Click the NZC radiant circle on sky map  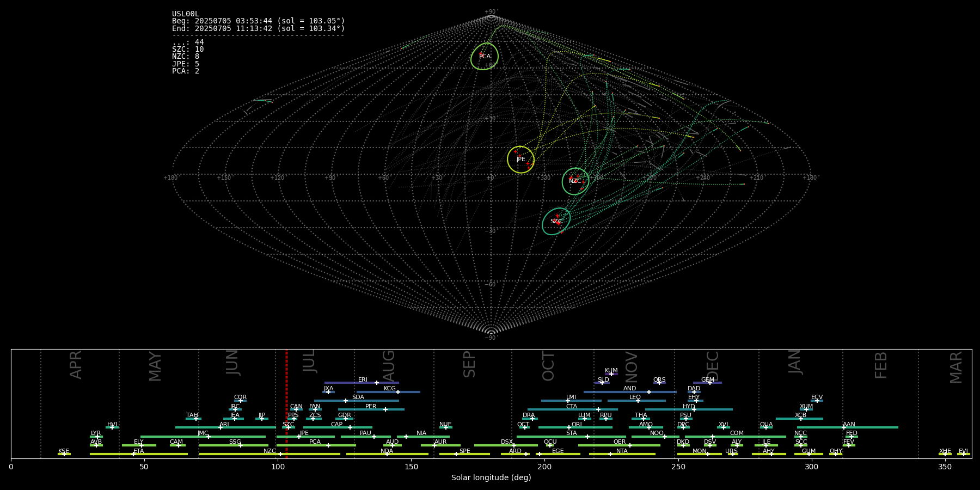(575, 181)
